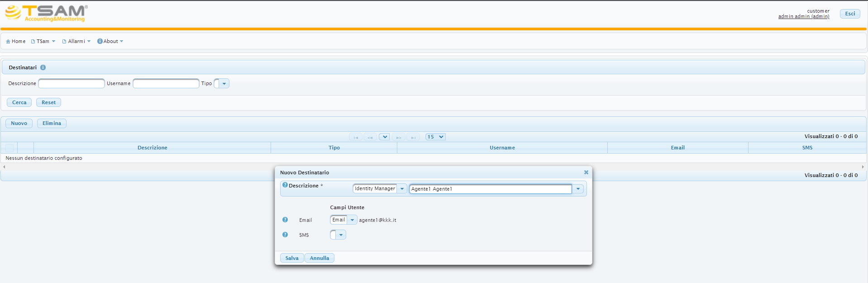868x283 pixels.
Task: Close the Nuovo Destinatario dialog
Action: click(586, 173)
